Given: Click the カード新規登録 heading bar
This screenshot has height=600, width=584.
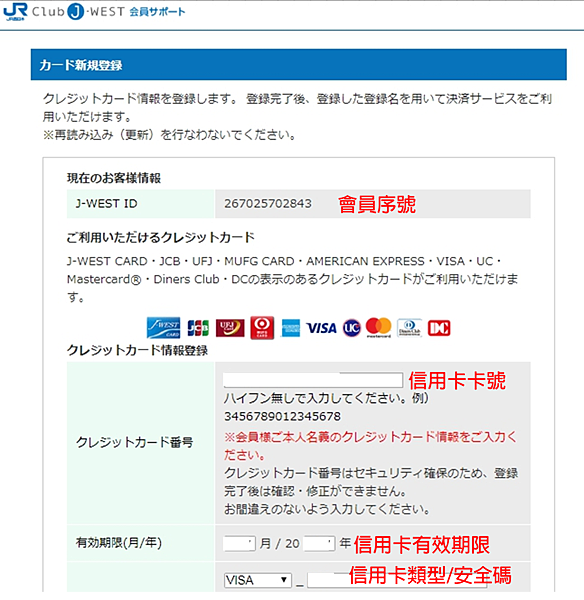Looking at the screenshot, I should coord(299,65).
